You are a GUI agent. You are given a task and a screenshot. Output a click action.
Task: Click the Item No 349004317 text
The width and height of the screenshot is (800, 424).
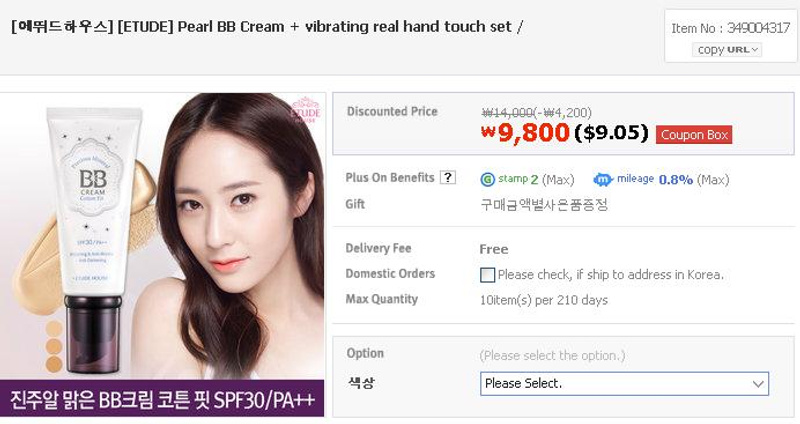tap(731, 28)
